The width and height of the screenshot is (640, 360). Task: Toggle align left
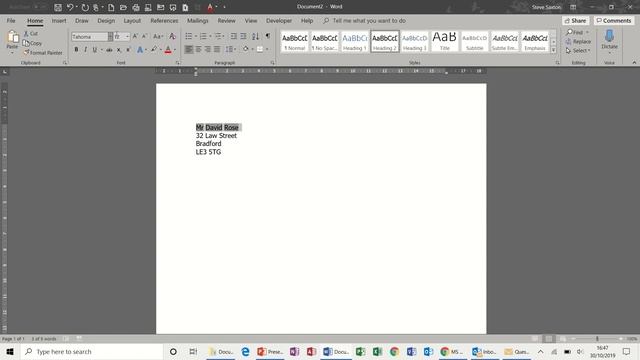click(189, 49)
